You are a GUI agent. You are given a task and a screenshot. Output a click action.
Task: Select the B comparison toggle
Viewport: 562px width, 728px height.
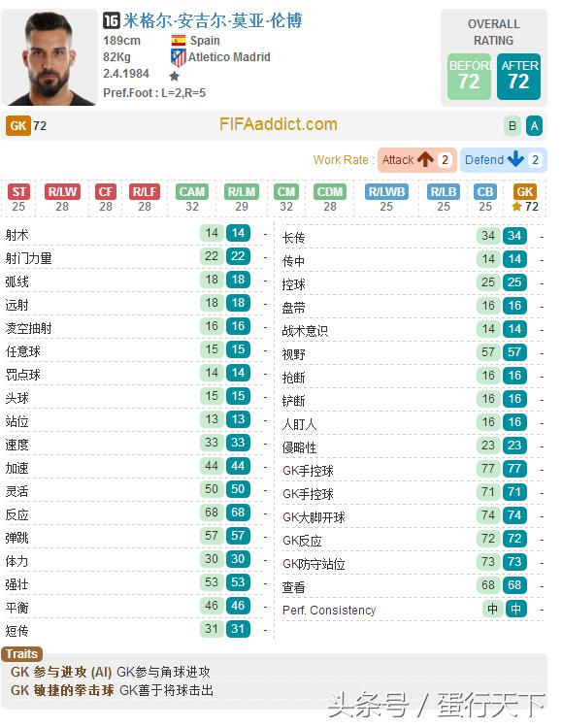pyautogui.click(x=512, y=126)
